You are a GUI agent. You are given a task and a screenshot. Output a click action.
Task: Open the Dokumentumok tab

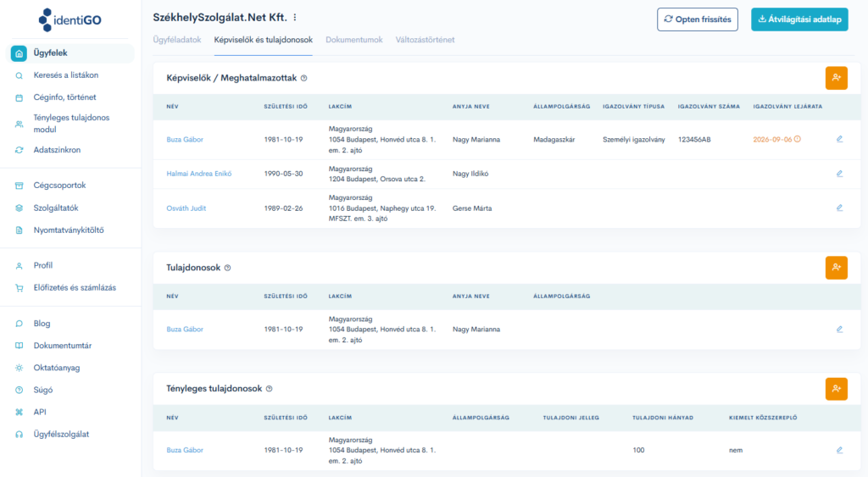pyautogui.click(x=354, y=40)
